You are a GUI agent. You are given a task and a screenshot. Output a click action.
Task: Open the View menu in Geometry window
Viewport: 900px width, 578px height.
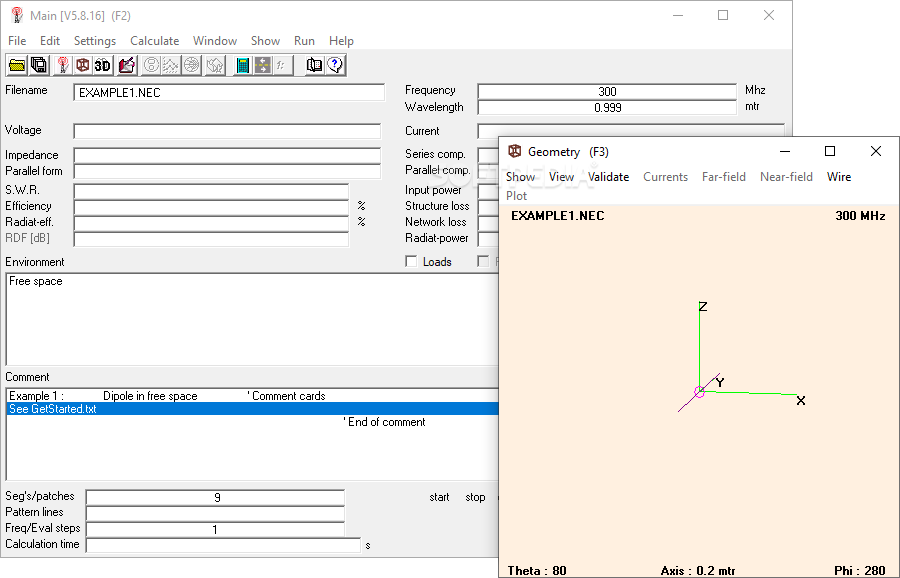point(561,177)
